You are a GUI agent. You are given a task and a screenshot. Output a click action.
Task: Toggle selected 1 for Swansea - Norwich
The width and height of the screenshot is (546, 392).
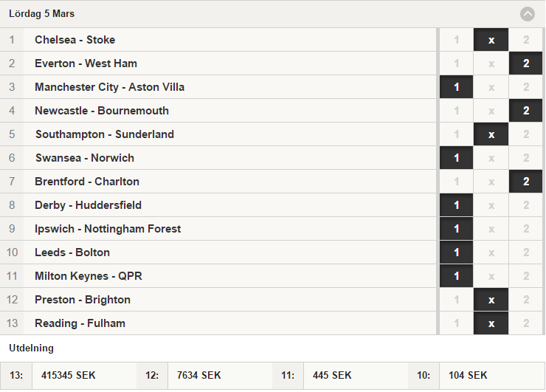point(456,158)
